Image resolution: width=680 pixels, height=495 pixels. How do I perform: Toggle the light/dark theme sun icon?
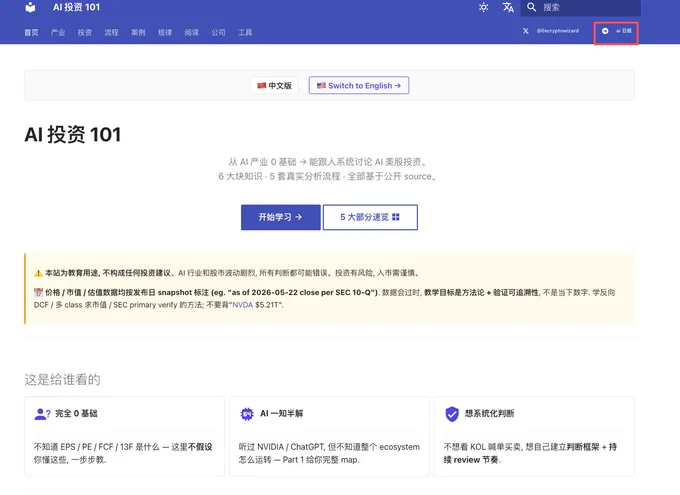coord(484,7)
